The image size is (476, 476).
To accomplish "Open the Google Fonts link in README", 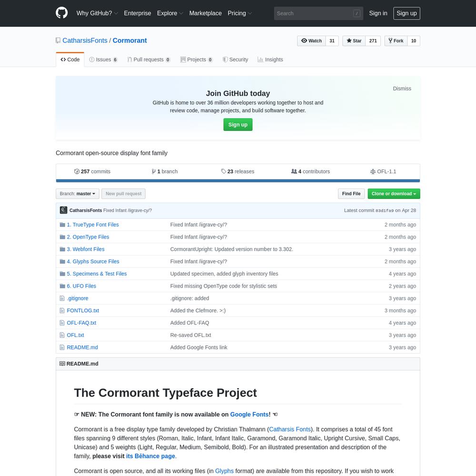I will pyautogui.click(x=249, y=415).
